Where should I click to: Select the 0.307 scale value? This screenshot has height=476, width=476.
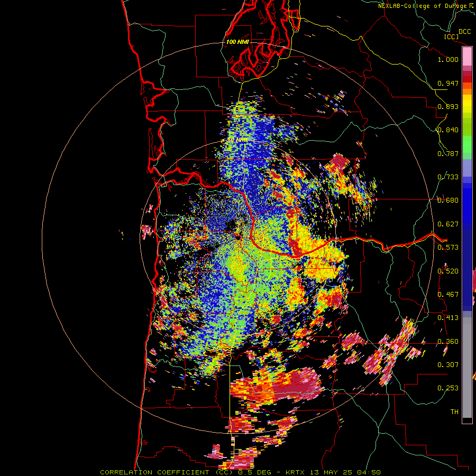click(448, 365)
